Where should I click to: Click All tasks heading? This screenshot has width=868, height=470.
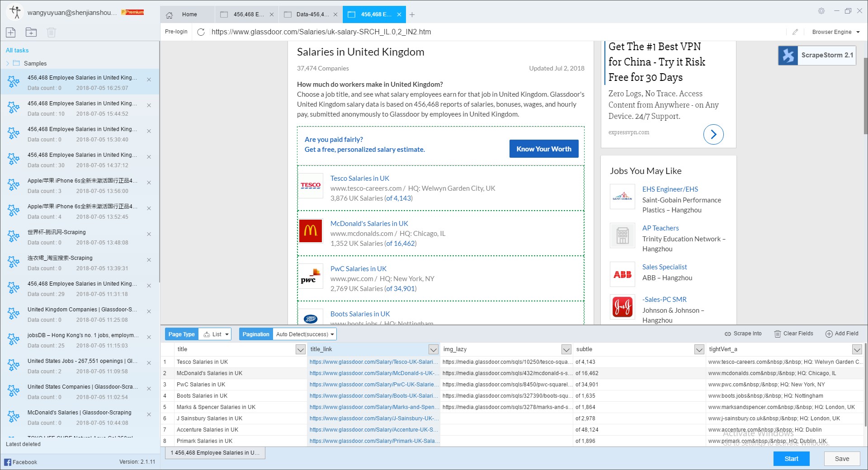click(x=17, y=50)
